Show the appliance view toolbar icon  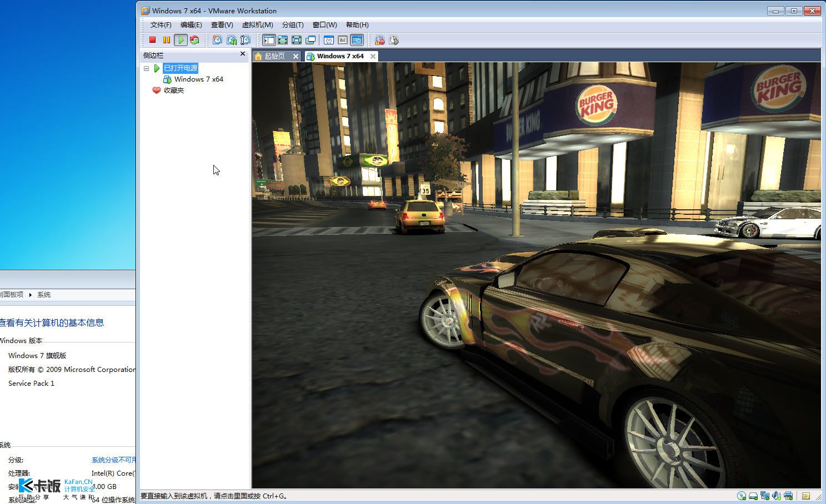pyautogui.click(x=343, y=40)
